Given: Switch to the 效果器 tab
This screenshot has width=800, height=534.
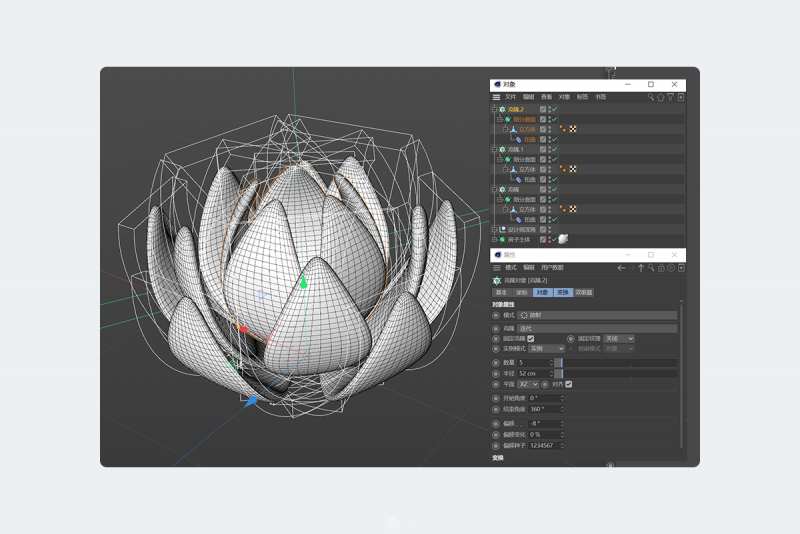Looking at the screenshot, I should 583,293.
